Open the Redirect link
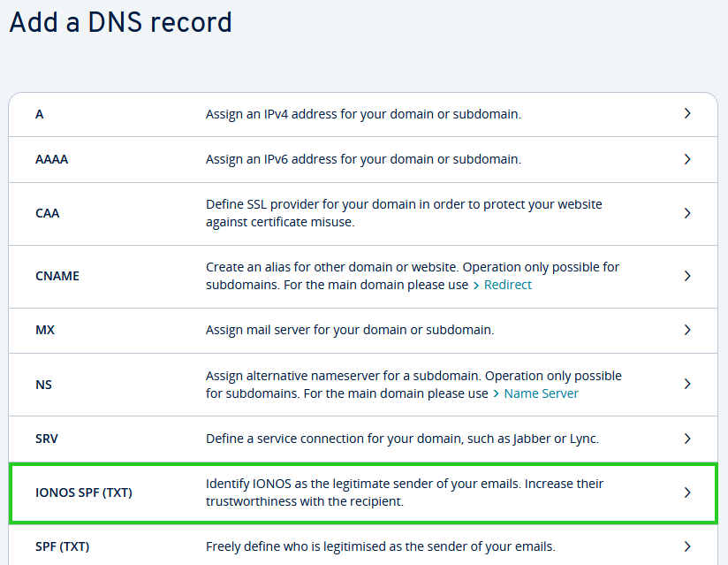This screenshot has height=565, width=728. [507, 285]
